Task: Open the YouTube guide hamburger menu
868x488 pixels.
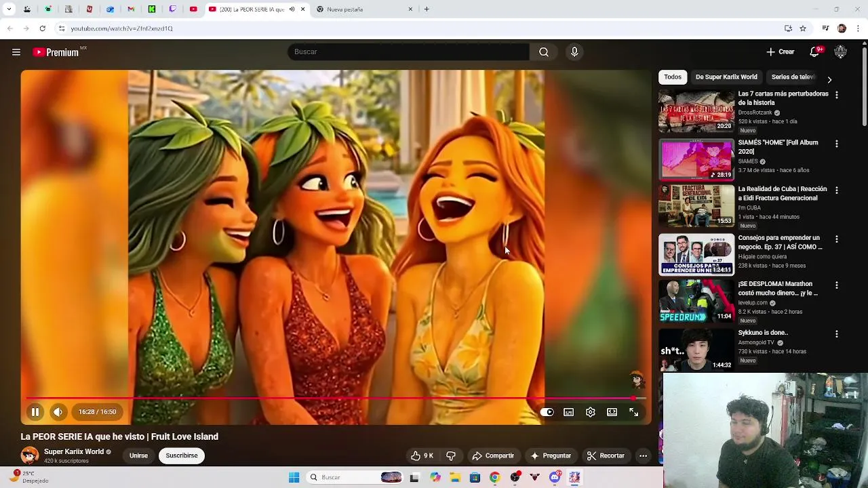Action: 16,52
